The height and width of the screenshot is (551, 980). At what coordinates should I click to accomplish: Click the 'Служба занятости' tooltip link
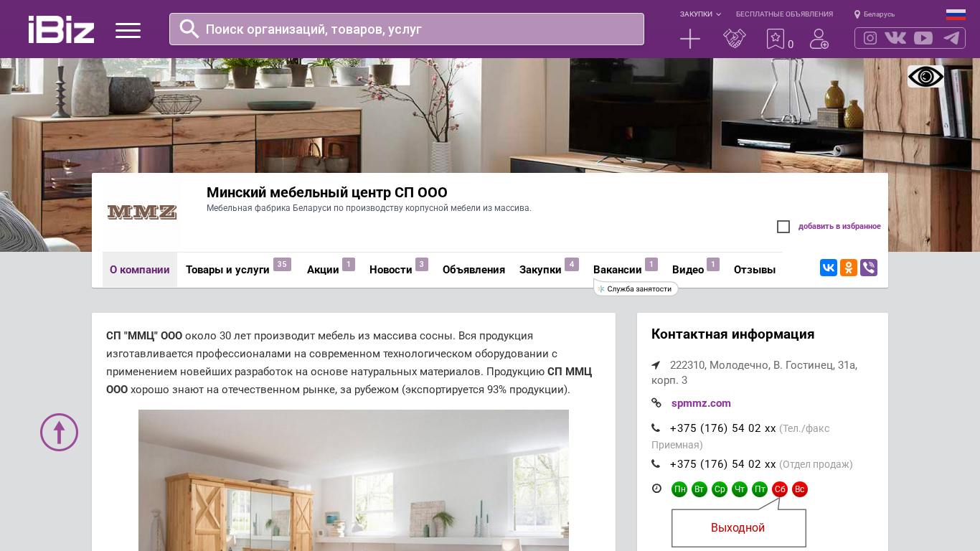[x=636, y=289]
